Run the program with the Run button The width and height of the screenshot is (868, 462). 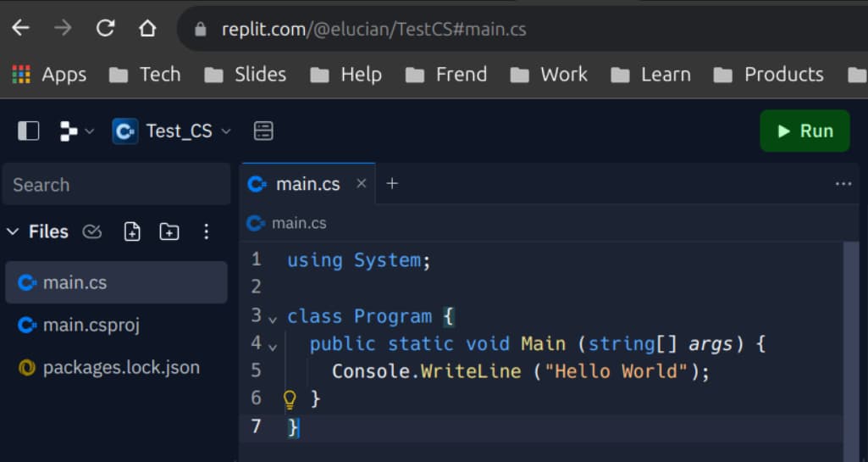click(x=804, y=131)
